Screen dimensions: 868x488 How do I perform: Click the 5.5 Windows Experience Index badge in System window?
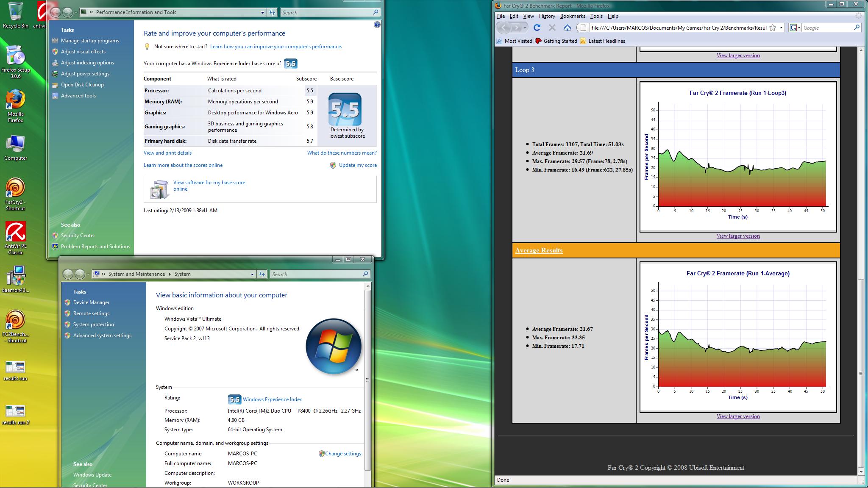[x=234, y=399]
